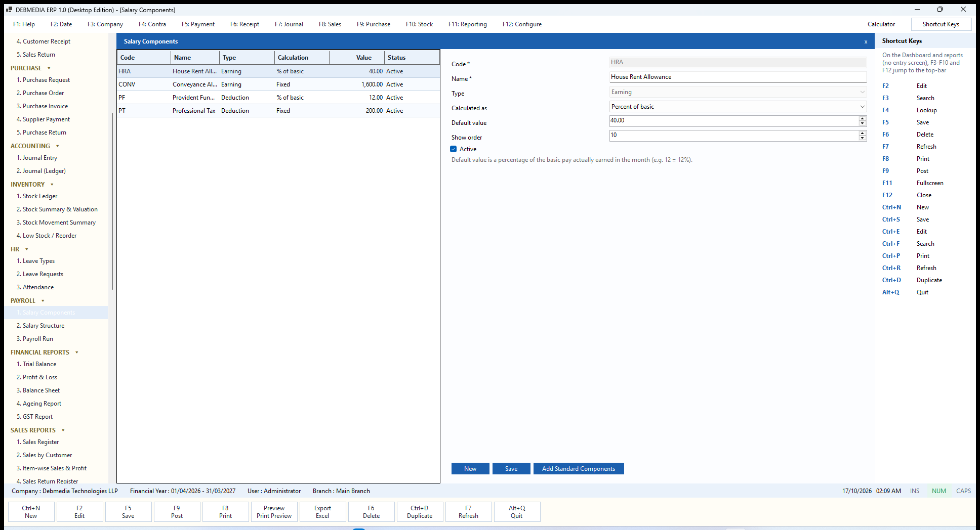Click Ctrl+N New in bottom toolbar

(x=31, y=512)
